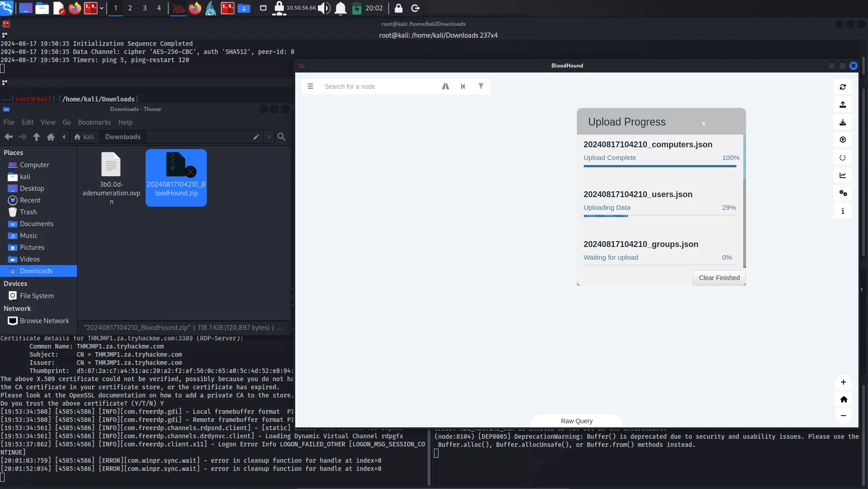The height and width of the screenshot is (489, 868).
Task: Select the 20240817104210_BloodHound.zip file
Action: 176,178
